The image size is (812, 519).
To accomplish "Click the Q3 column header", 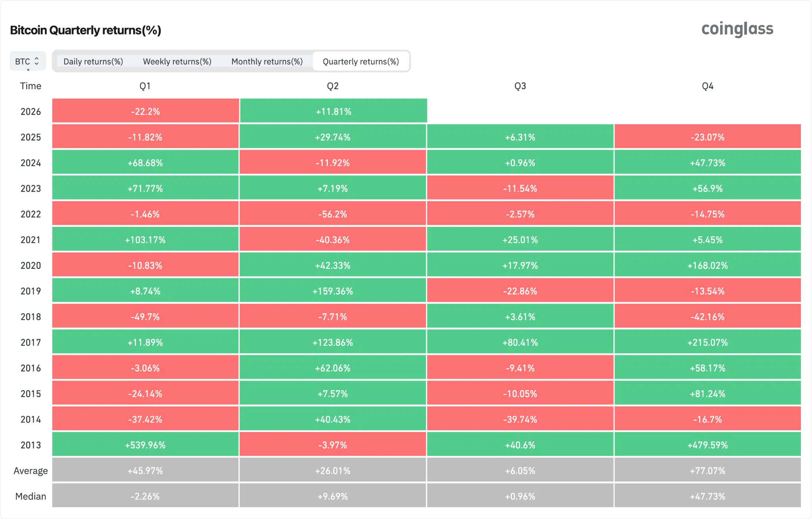I will (520, 86).
